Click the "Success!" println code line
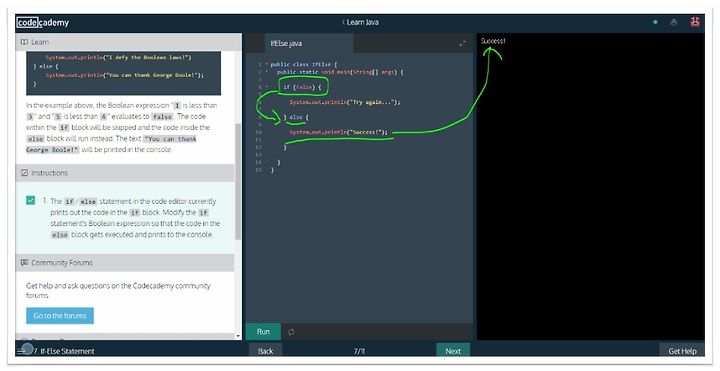720x371 pixels. 338,132
